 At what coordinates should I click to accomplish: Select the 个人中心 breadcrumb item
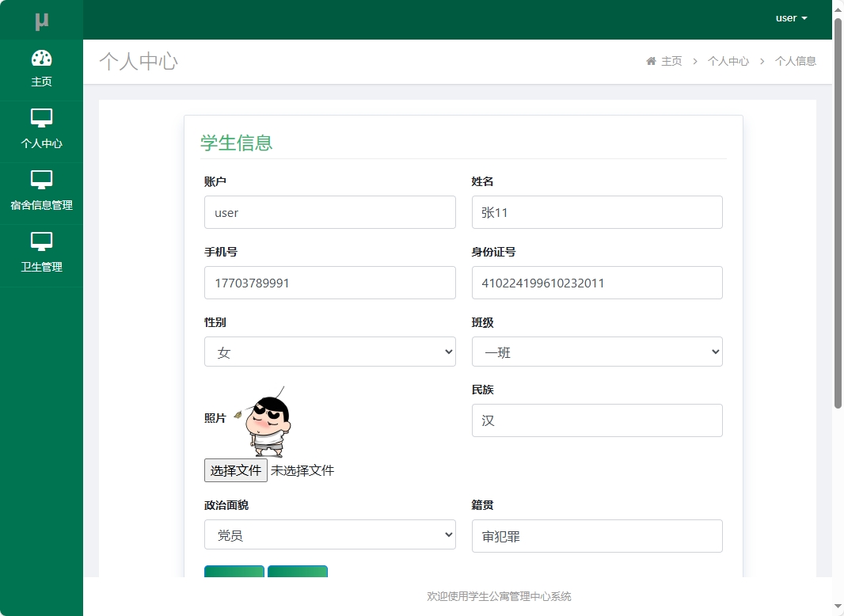click(x=728, y=61)
